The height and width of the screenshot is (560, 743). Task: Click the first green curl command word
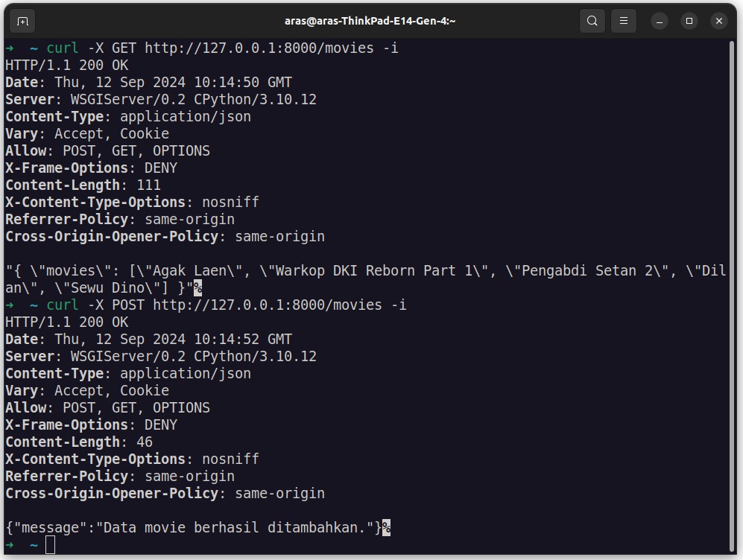[62, 48]
